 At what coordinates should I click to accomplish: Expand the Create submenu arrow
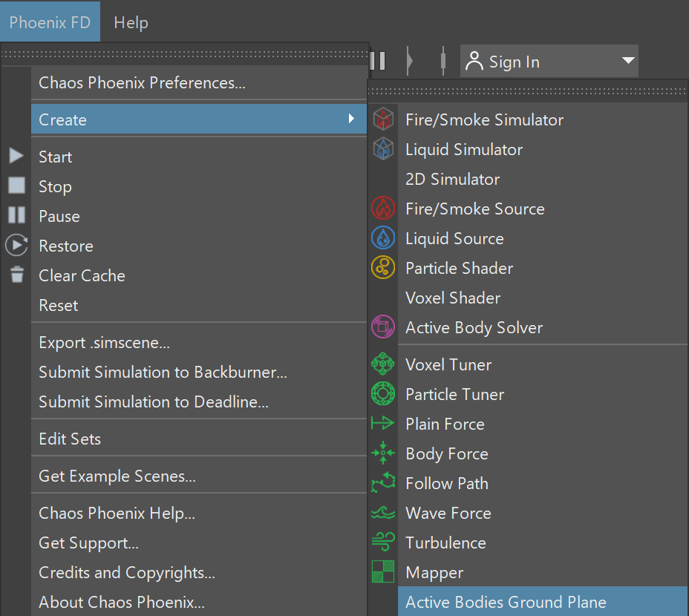coord(351,119)
